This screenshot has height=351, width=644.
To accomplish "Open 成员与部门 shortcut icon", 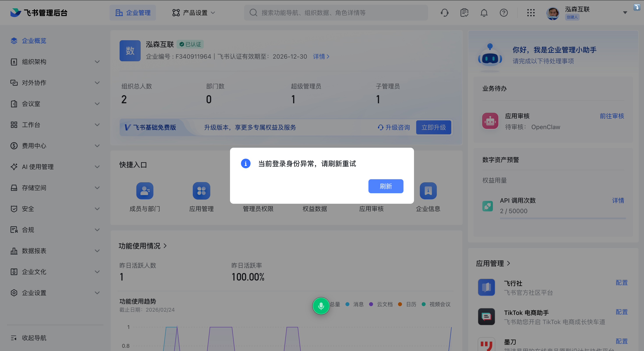I will tap(145, 191).
